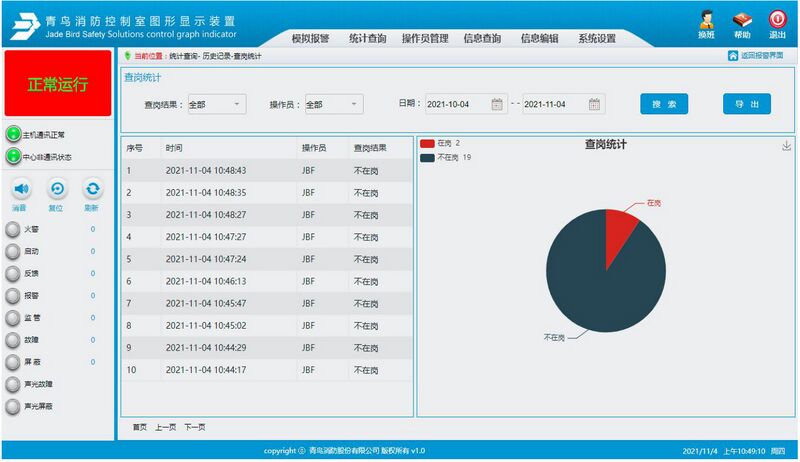Open the end date picker calendar
Screen dimensions: 800x462
point(594,104)
